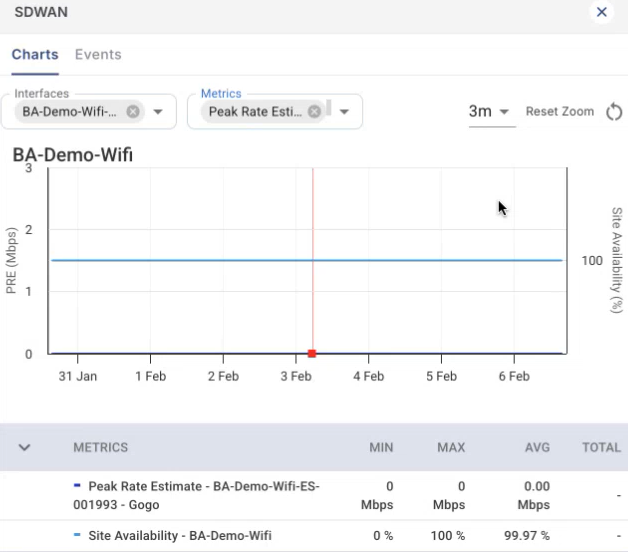Screen dimensions: 628x552
Task: Open the 3m time range dropdown
Action: 489,111
